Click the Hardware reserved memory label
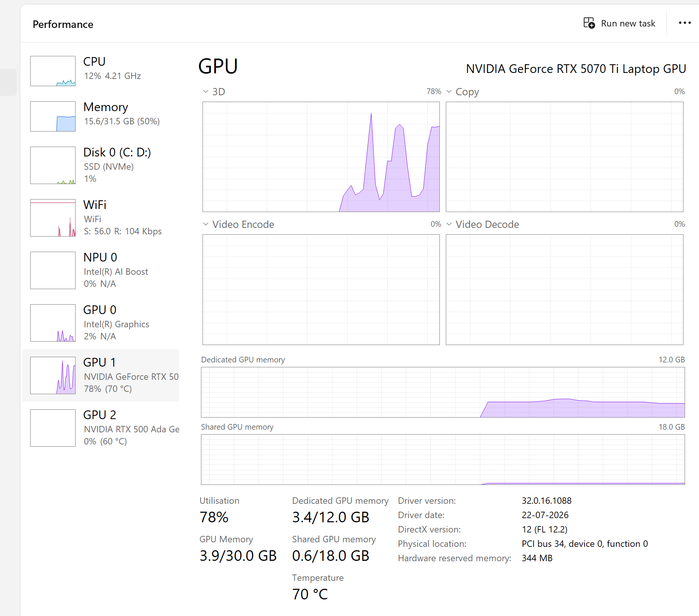 pos(455,558)
